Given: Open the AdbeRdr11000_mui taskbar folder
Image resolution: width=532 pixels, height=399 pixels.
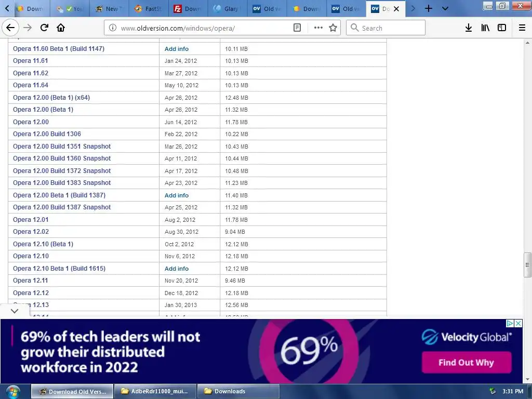Looking at the screenshot, I should (155, 392).
